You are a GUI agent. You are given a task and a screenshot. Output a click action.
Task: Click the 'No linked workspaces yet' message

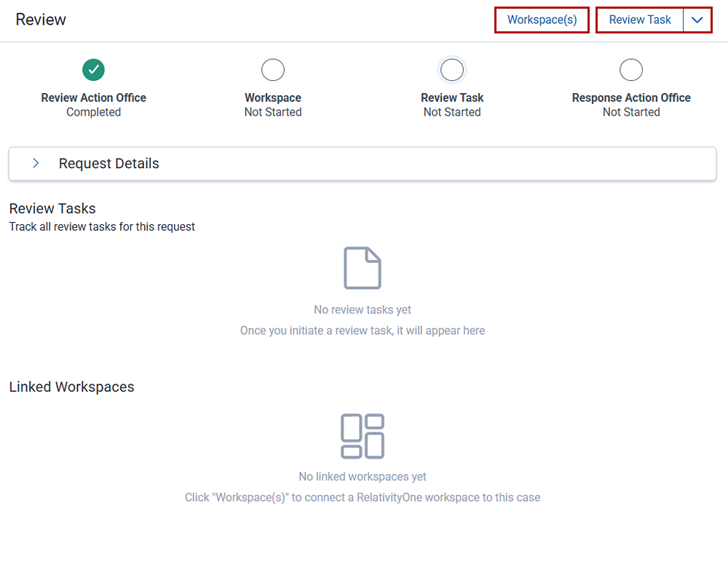pyautogui.click(x=363, y=477)
